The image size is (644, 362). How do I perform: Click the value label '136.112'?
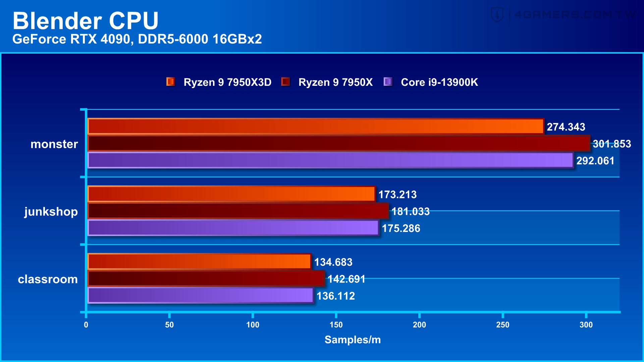[335, 296]
